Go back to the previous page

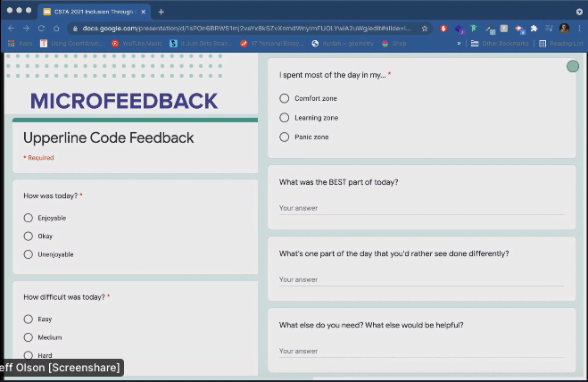point(12,29)
